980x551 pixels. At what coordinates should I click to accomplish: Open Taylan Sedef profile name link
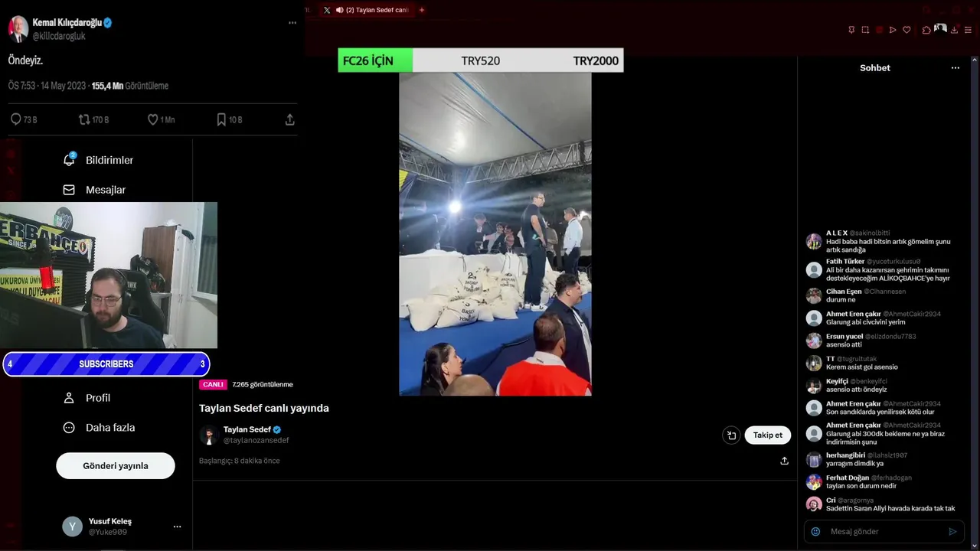point(247,429)
